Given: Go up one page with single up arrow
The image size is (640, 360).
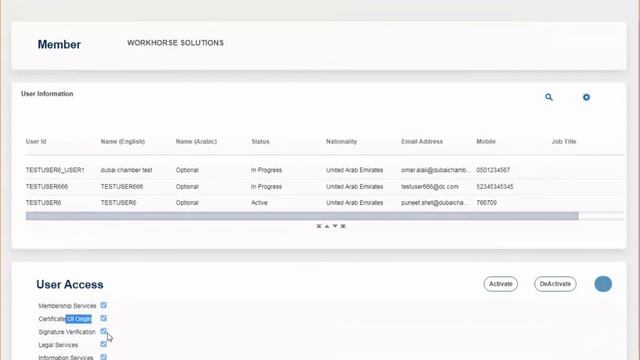Looking at the screenshot, I should coord(327,226).
